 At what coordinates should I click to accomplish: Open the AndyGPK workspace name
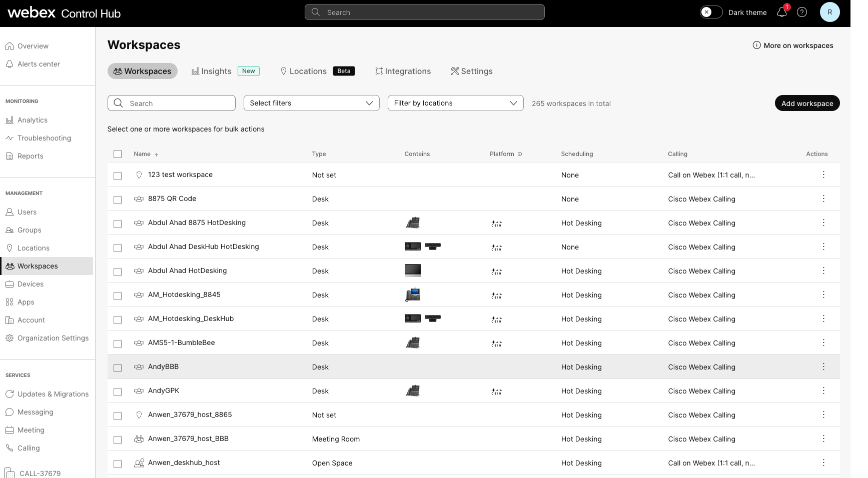pos(164,390)
